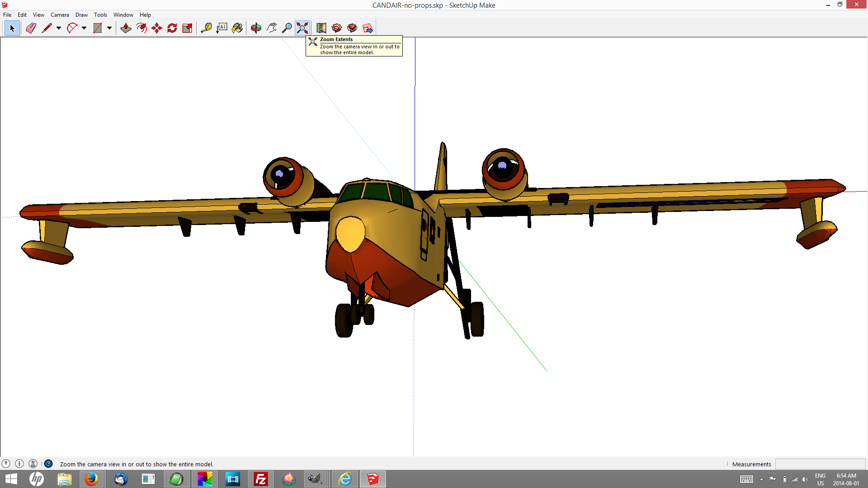Open the Camera menu
This screenshot has width=868, height=488.
click(x=60, y=15)
